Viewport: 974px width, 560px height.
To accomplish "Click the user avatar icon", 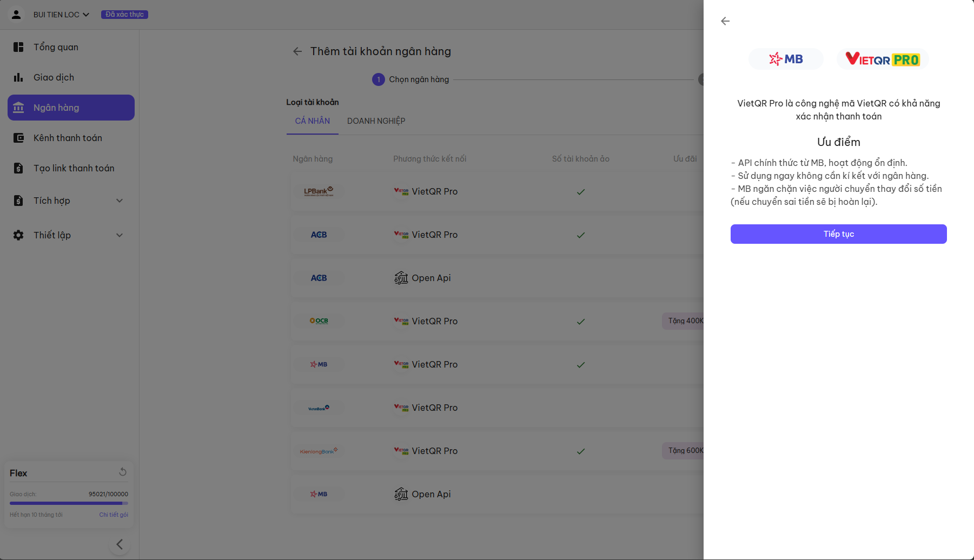I will coord(16,15).
